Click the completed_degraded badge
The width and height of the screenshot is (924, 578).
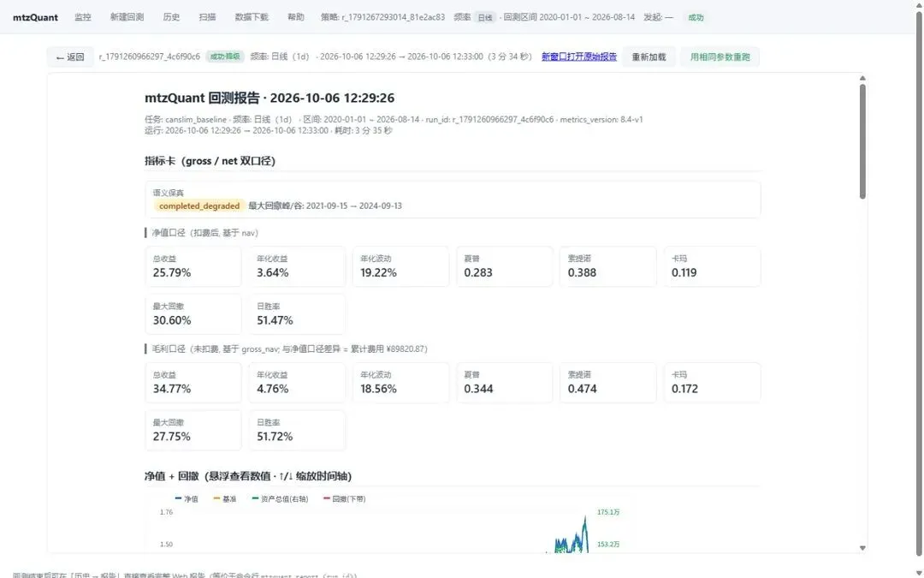tap(199, 206)
